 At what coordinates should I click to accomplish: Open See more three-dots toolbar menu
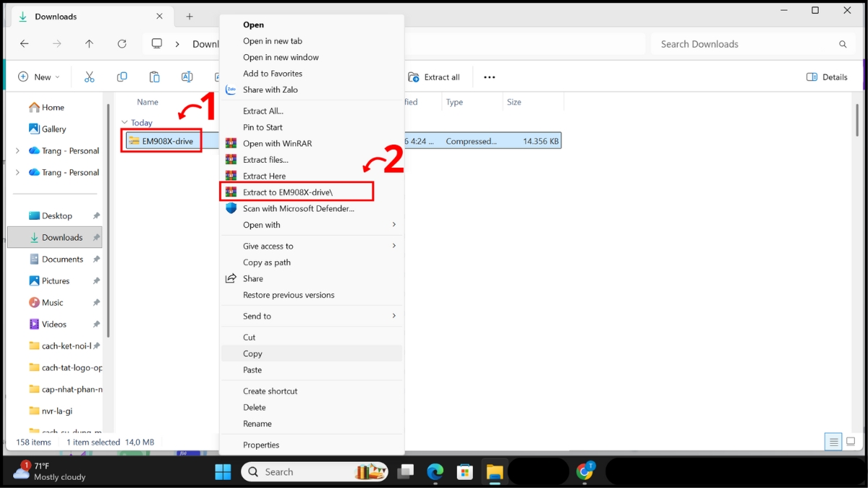[490, 77]
